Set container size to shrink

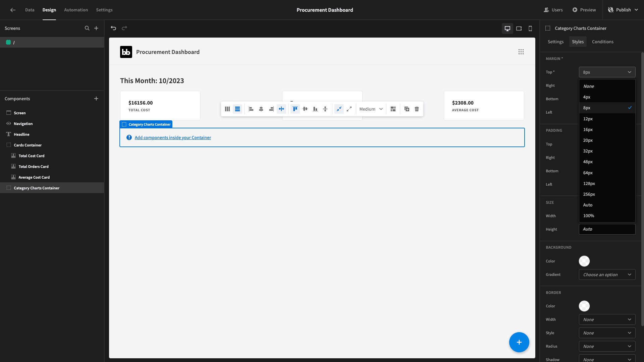click(339, 109)
